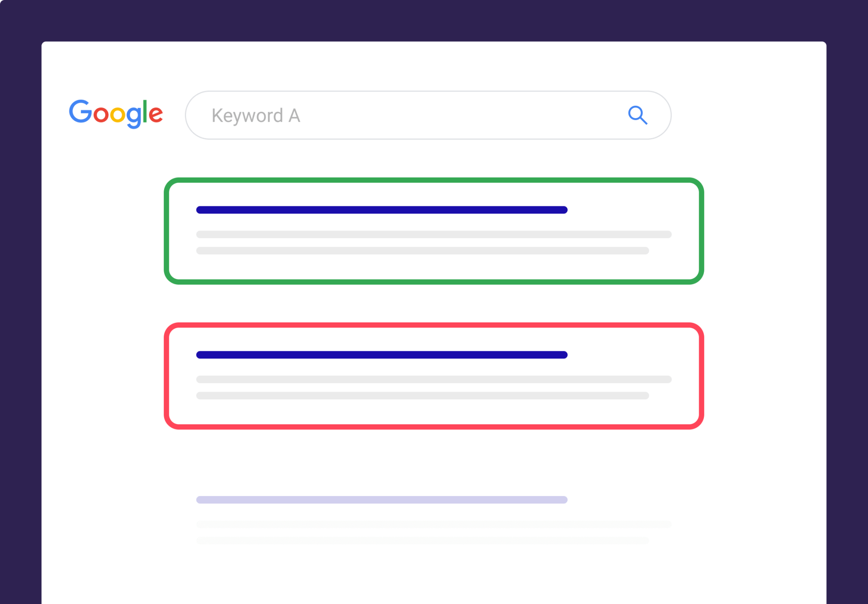Click the green letter l in Google logo

coord(145,111)
